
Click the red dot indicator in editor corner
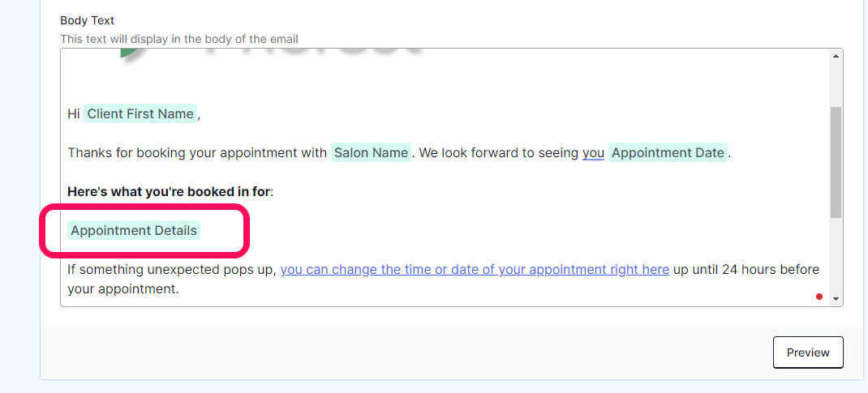click(x=819, y=297)
